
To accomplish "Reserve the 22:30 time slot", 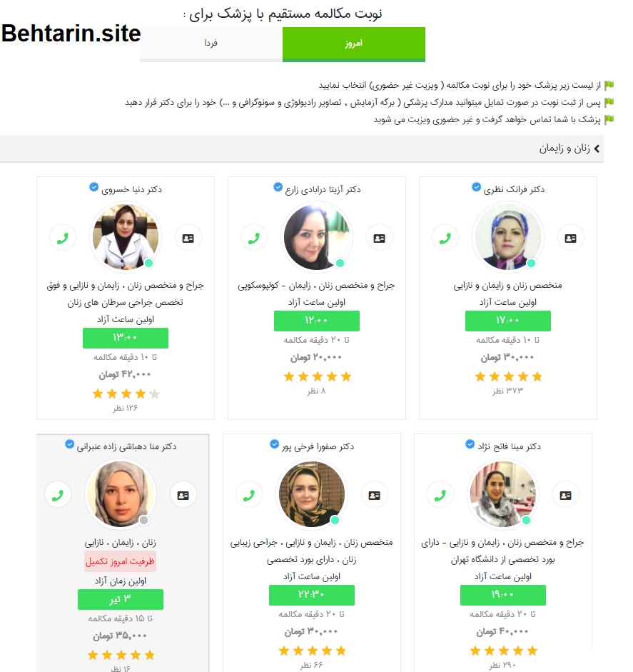I will click(311, 595).
